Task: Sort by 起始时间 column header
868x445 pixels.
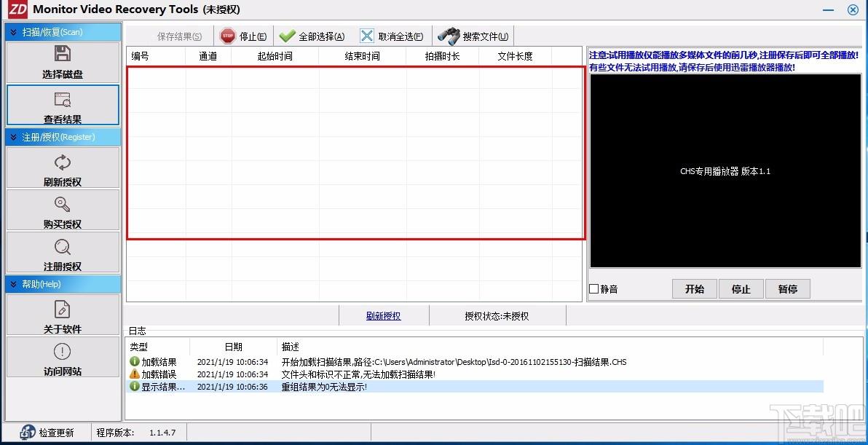Action: (x=275, y=56)
